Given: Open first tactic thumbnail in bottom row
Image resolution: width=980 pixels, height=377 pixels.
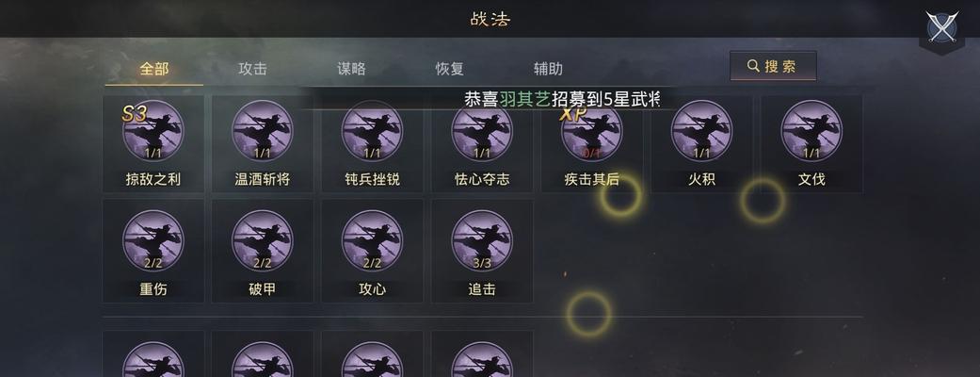Looking at the screenshot, I should click(153, 359).
